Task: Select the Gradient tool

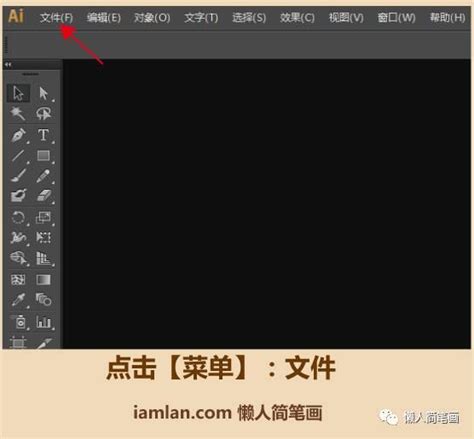Action: [x=44, y=279]
